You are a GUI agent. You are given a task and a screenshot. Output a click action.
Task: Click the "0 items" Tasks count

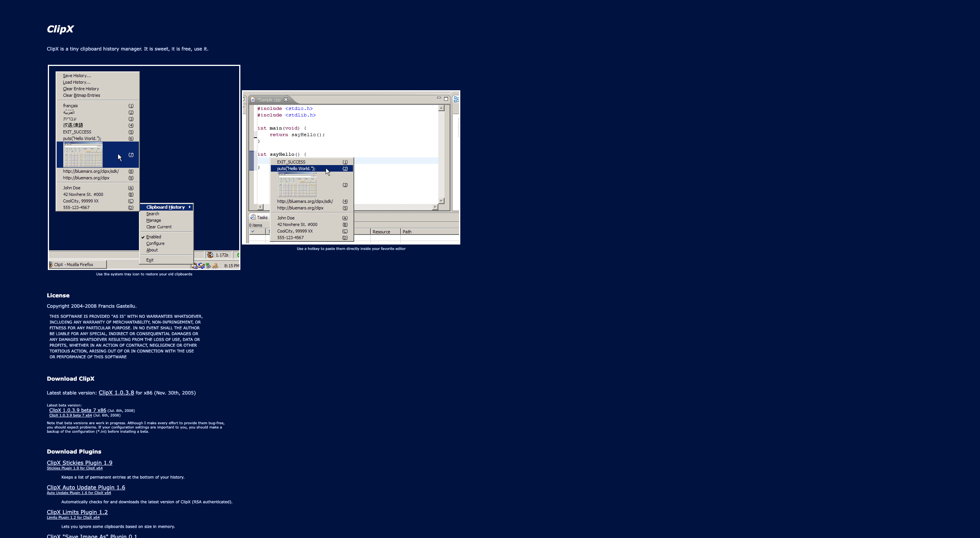click(x=256, y=225)
